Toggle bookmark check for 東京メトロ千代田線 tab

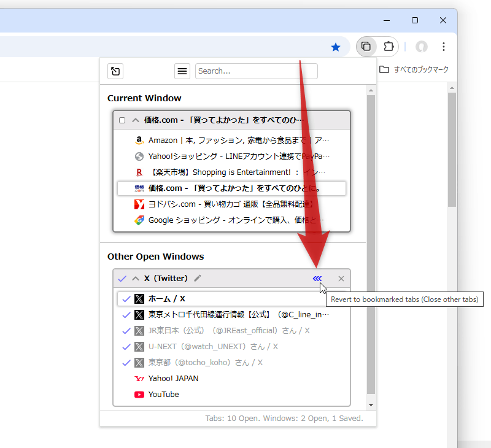126,315
